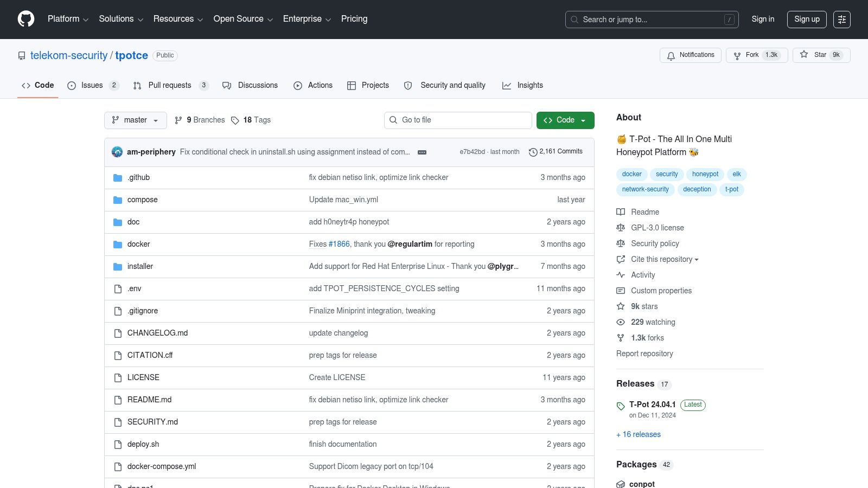Viewport: 868px width, 488px height.
Task: Click the tag icon beside 18 Tags
Action: [235, 120]
